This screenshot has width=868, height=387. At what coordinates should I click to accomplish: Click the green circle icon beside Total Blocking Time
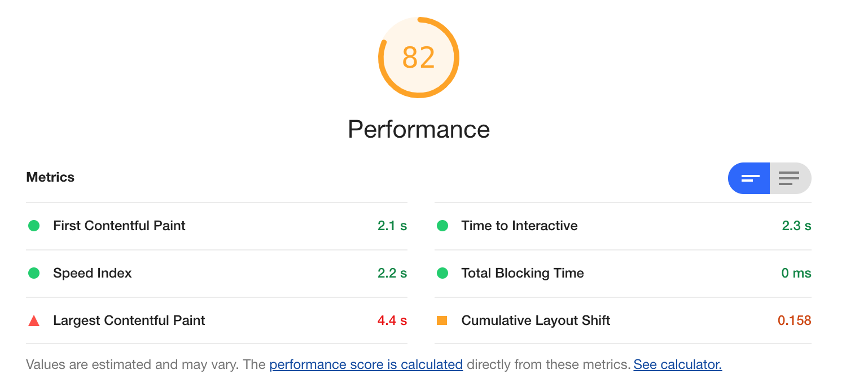[x=442, y=272]
